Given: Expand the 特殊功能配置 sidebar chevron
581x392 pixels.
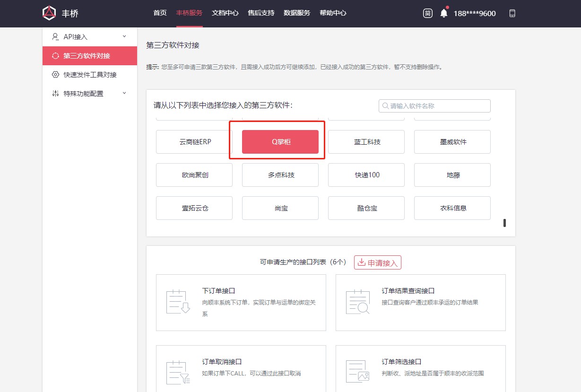Looking at the screenshot, I should point(124,93).
